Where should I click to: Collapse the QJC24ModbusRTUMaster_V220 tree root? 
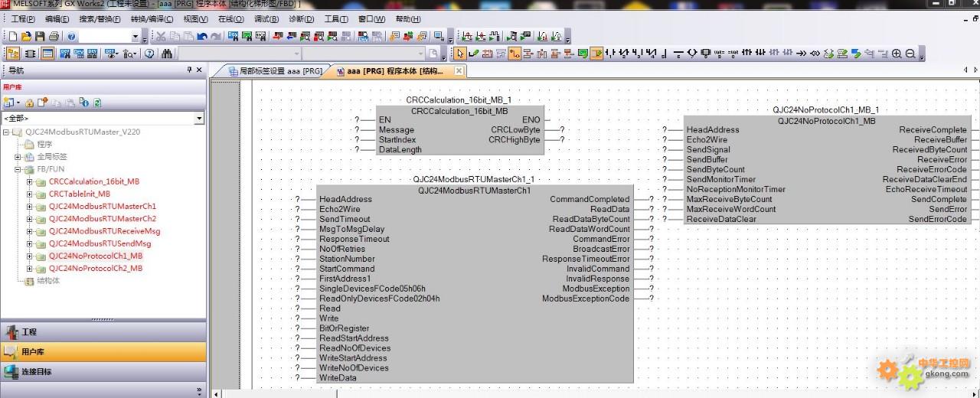pos(7,132)
